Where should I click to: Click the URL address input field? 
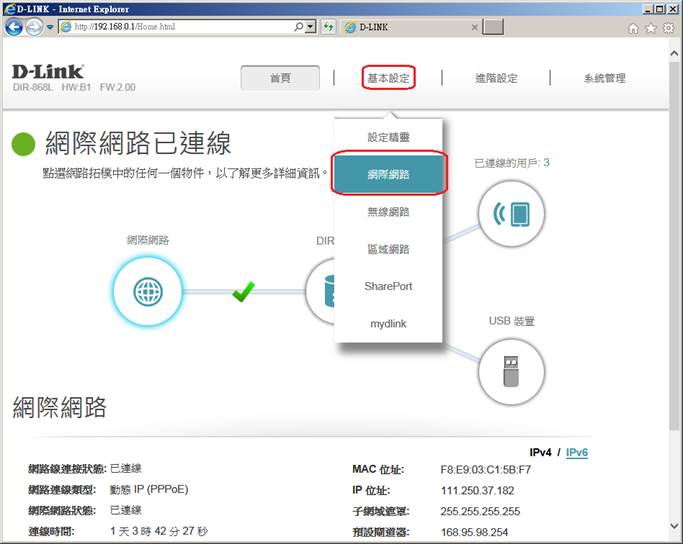click(x=180, y=27)
